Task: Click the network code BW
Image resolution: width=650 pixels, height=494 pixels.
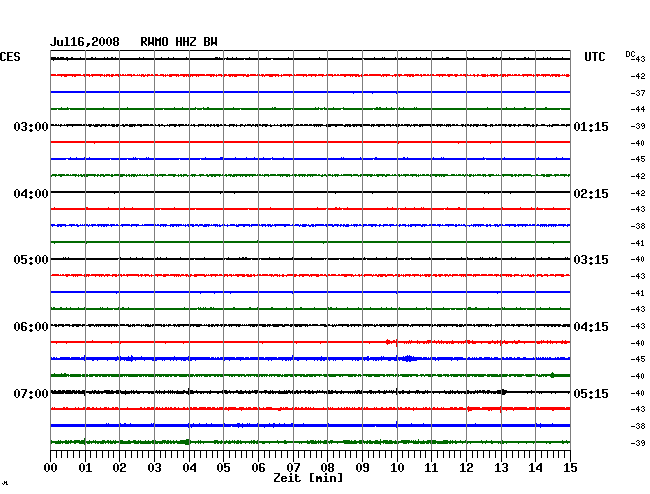Action: [210, 42]
